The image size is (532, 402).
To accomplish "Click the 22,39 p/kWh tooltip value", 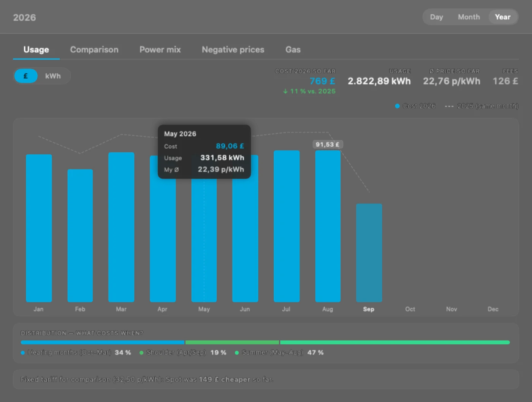I will coord(221,169).
